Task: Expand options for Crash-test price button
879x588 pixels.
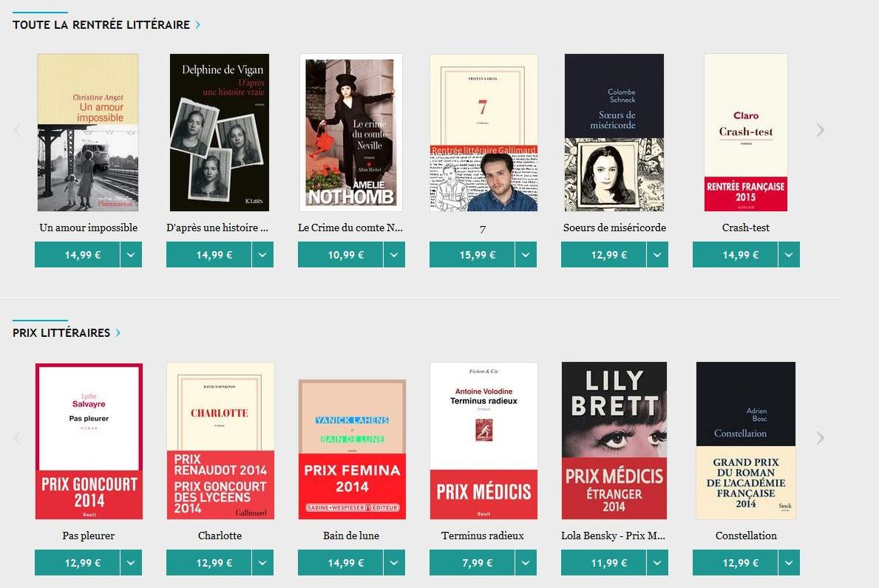Action: coord(789,255)
